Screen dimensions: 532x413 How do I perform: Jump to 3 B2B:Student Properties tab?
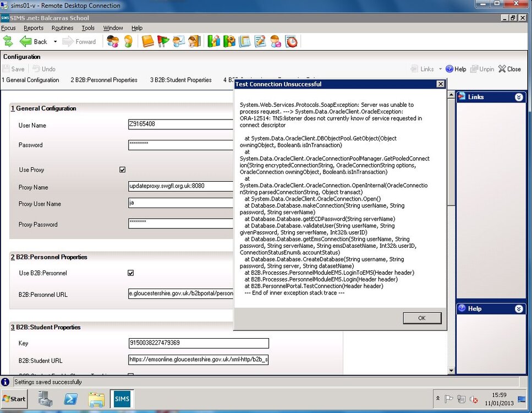click(181, 80)
